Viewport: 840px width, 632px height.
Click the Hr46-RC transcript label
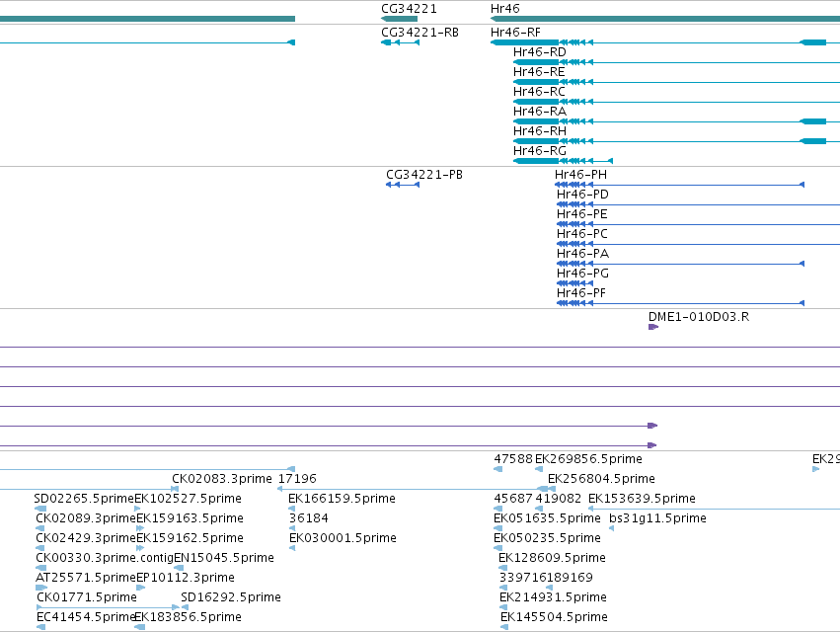coord(539,92)
